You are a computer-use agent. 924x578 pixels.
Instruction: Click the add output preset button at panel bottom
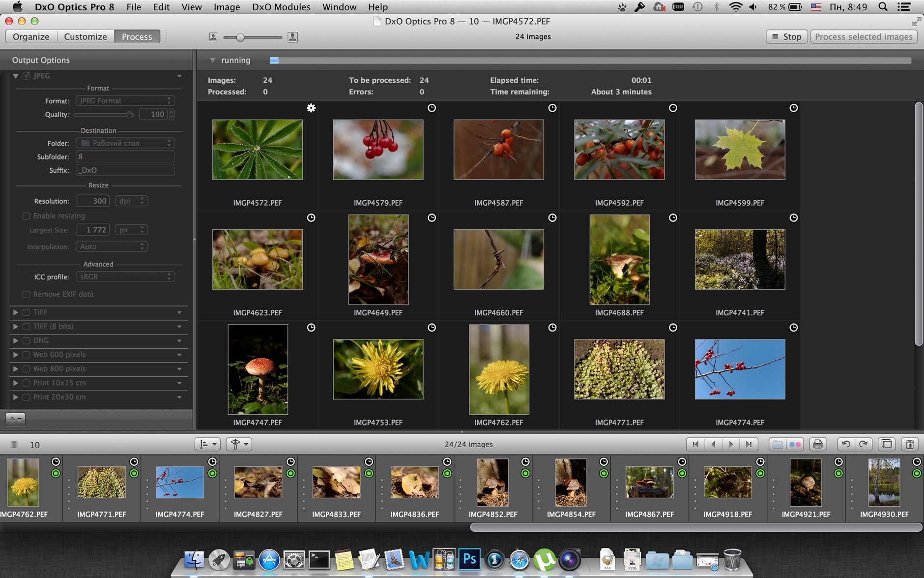click(15, 419)
